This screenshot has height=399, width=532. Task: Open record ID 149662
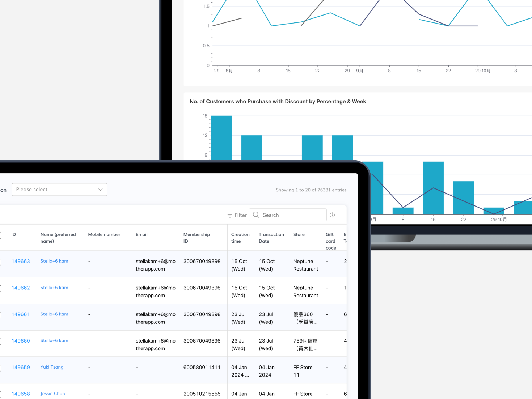[21, 288]
